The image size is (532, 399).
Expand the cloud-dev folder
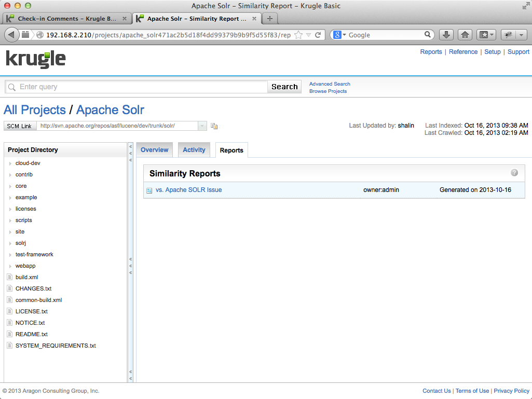coord(10,163)
